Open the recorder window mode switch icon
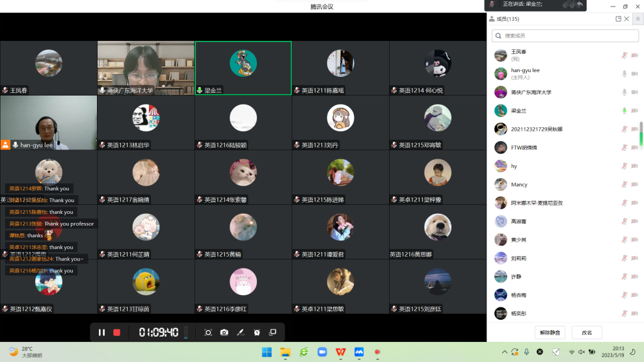This screenshot has height=362, width=644. click(273, 332)
